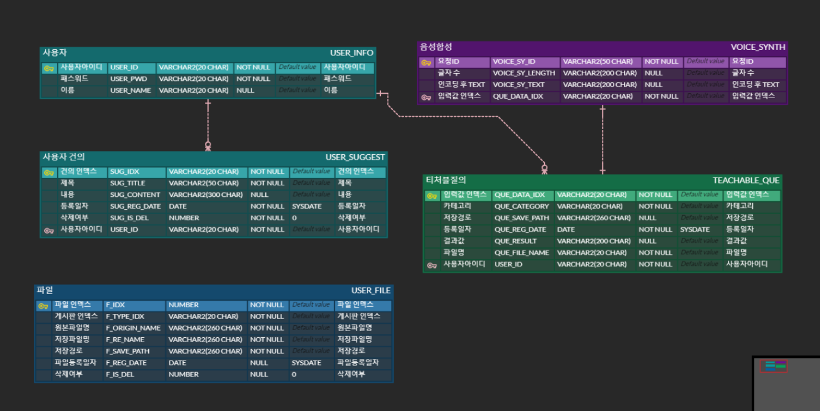820x412 pixels.
Task: Click the USER_PWD column name
Action: tap(129, 79)
